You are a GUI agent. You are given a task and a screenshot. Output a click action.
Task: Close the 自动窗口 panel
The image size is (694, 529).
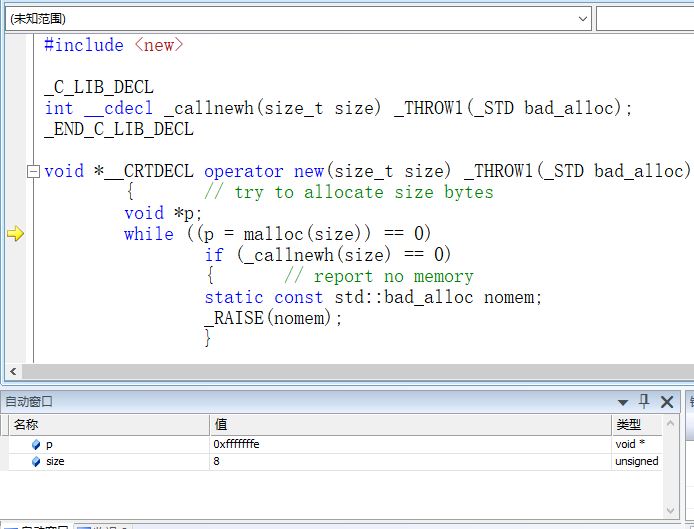(x=667, y=402)
